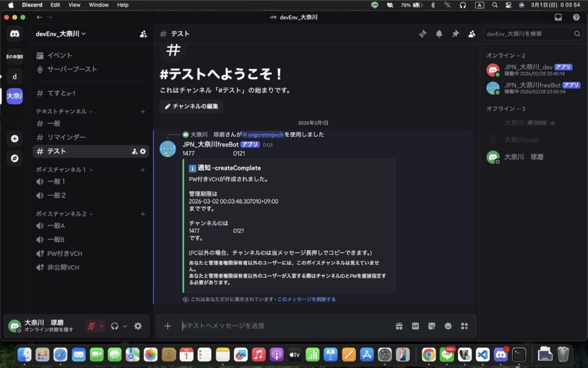
Task: Click the Add a Server plus icon
Action: 14,139
